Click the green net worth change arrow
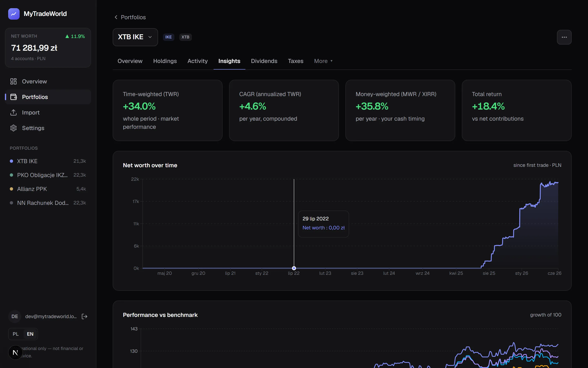This screenshot has width=588, height=368. (67, 36)
